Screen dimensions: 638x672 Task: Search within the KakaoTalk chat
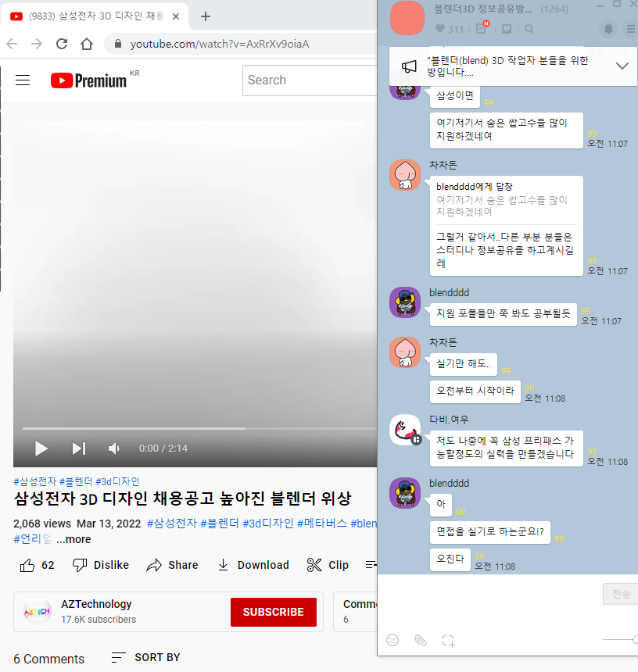coord(529,29)
